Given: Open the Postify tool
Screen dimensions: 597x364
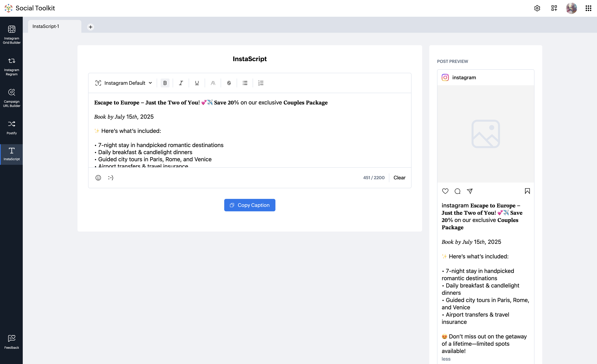Looking at the screenshot, I should (11, 127).
